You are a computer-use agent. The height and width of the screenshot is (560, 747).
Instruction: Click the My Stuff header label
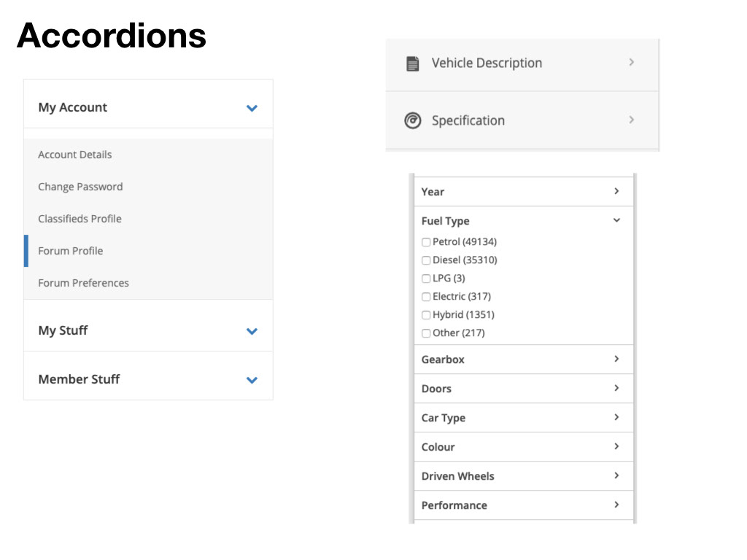click(x=63, y=330)
